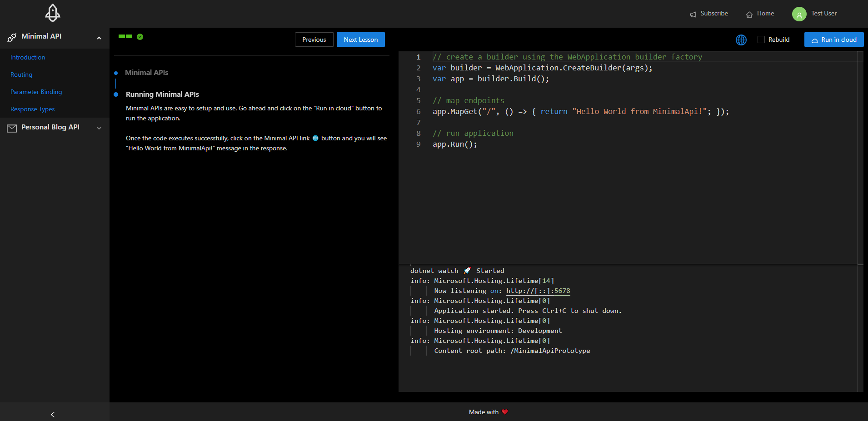The height and width of the screenshot is (421, 868).
Task: Collapse the sidebar with the arrow
Action: click(53, 414)
